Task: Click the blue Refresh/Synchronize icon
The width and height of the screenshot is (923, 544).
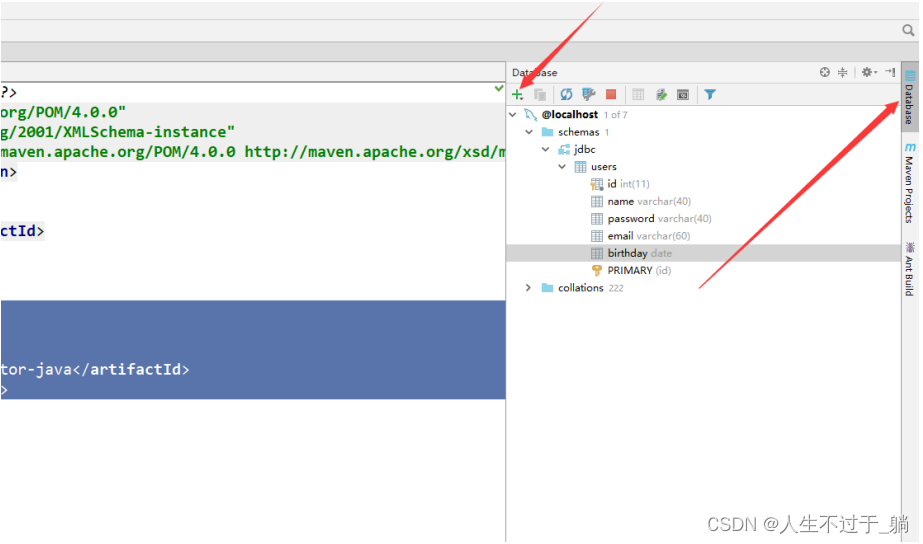Action: (x=566, y=94)
